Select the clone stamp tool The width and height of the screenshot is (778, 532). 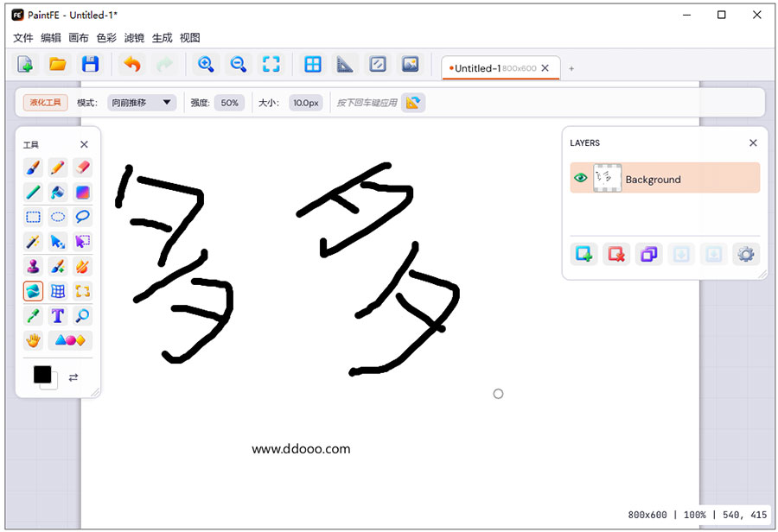(x=33, y=266)
